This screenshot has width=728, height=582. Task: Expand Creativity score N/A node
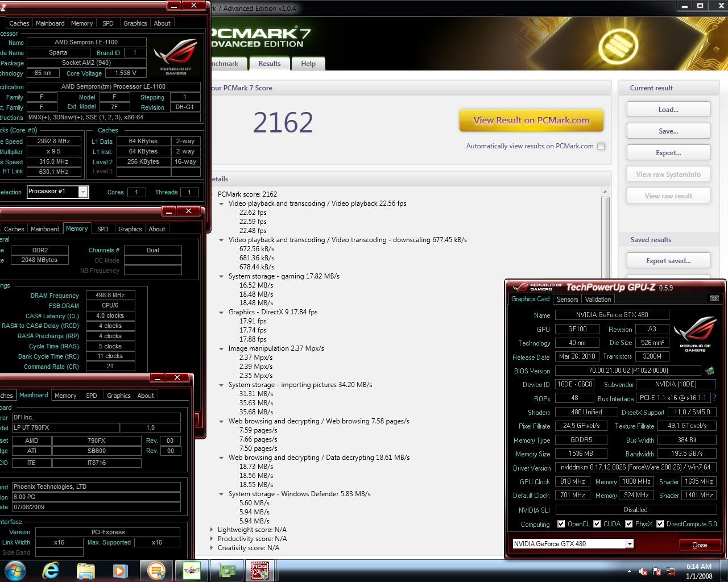pos(212,548)
